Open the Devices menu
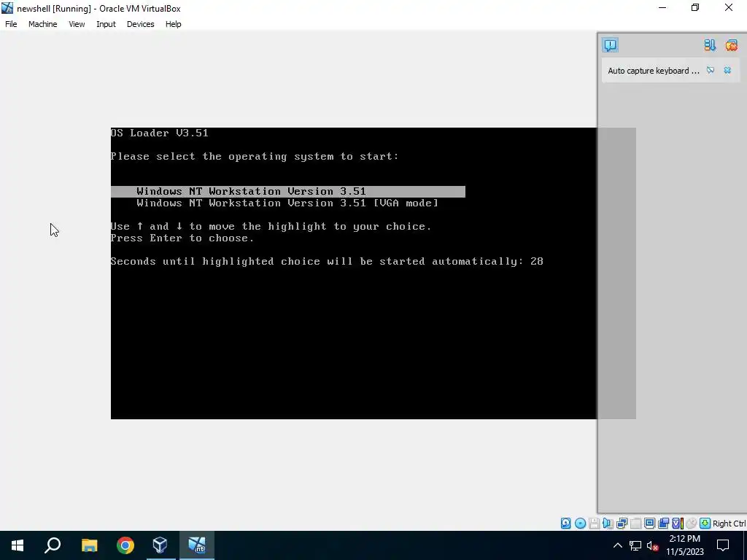The width and height of the screenshot is (747, 560). (x=141, y=24)
